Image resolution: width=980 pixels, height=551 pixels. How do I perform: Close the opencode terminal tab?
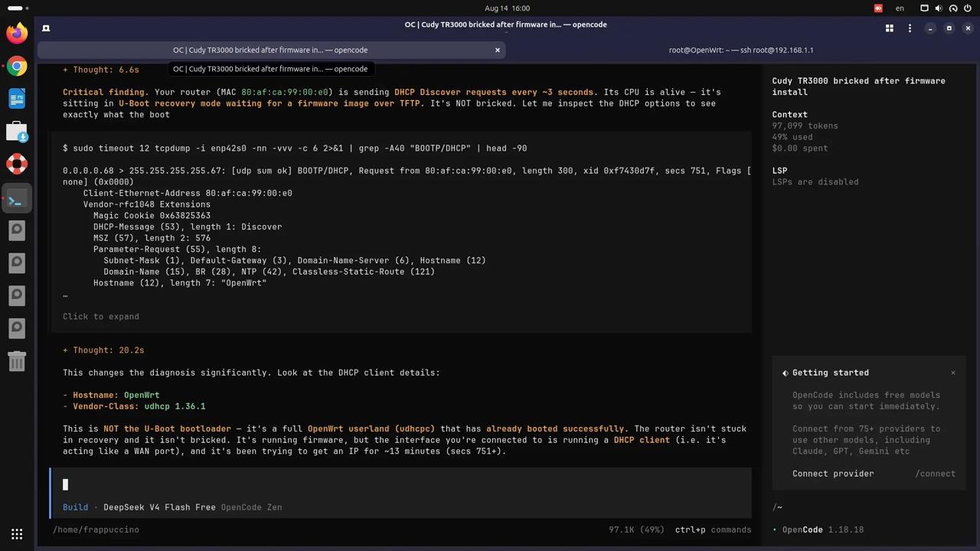point(498,50)
